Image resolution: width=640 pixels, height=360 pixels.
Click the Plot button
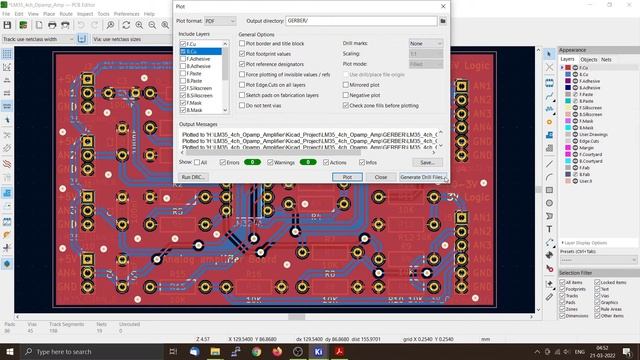pyautogui.click(x=347, y=177)
